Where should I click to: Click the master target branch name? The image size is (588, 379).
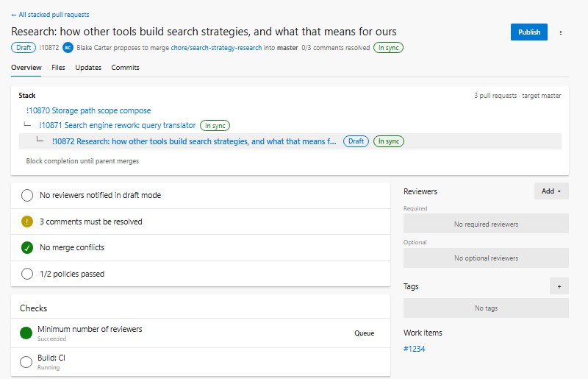(287, 48)
